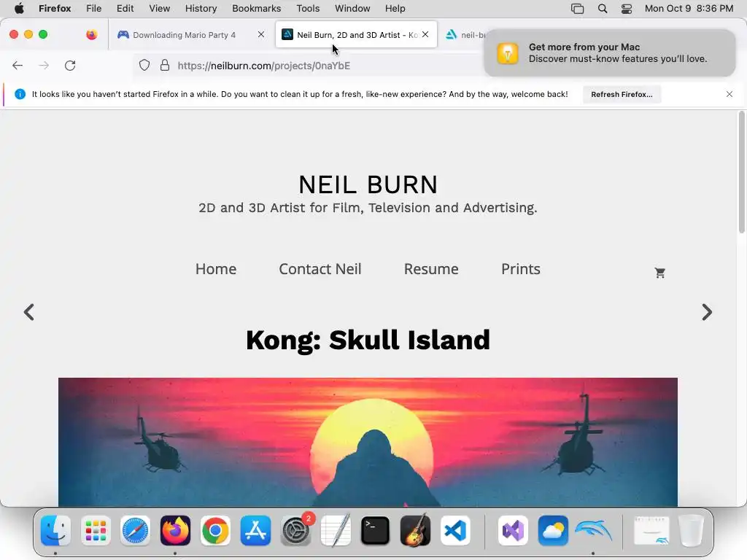Open Dolphin emulator from the Dock
This screenshot has width=747, height=560.
[593, 531]
